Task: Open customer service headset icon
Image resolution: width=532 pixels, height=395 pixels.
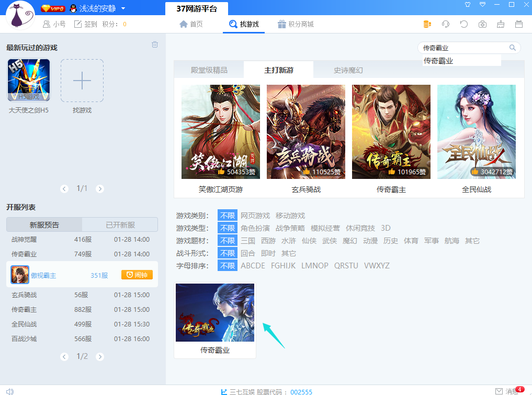Action: (446, 24)
